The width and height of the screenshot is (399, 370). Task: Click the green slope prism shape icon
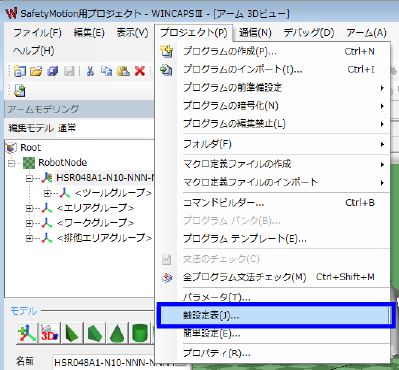click(95, 333)
